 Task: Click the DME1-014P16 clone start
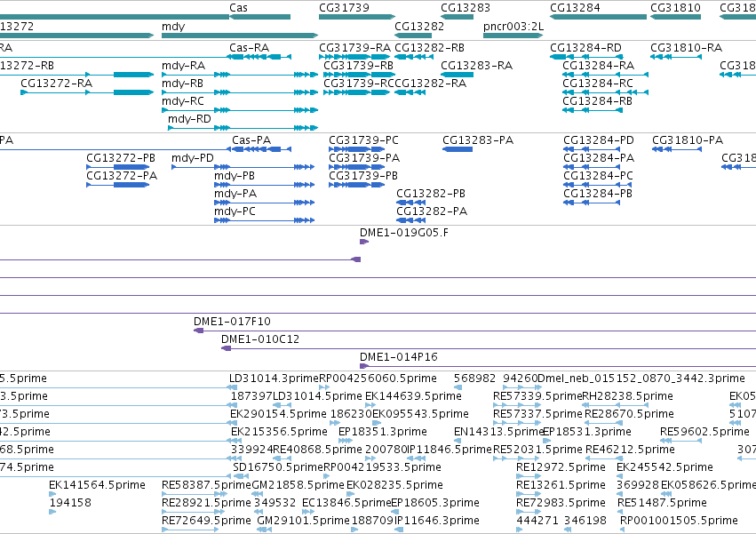coord(364,367)
